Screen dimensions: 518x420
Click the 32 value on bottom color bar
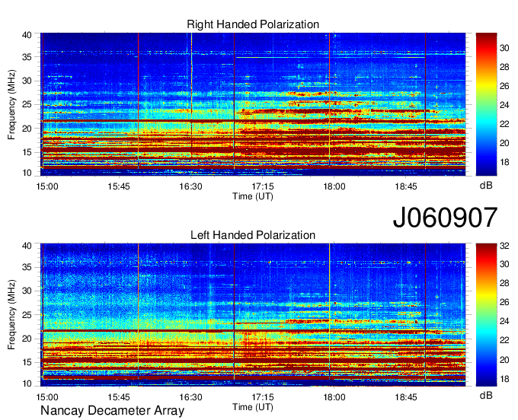pos(504,246)
